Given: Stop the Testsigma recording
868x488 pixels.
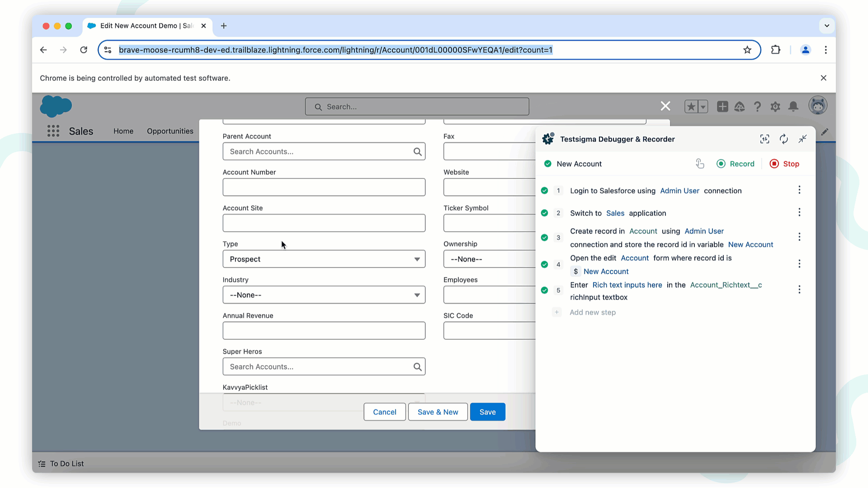Looking at the screenshot, I should [784, 164].
